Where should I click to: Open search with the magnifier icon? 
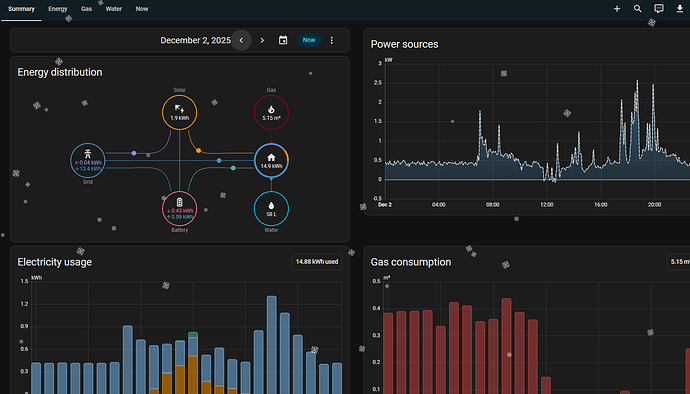click(x=638, y=9)
